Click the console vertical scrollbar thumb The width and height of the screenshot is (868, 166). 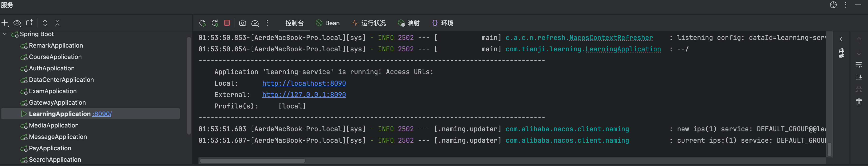click(x=830, y=149)
